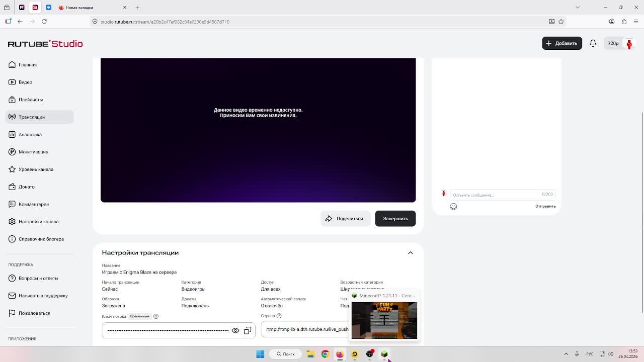The image size is (644, 362).
Task: Click the taskbar Поиск search box
Action: point(286,354)
